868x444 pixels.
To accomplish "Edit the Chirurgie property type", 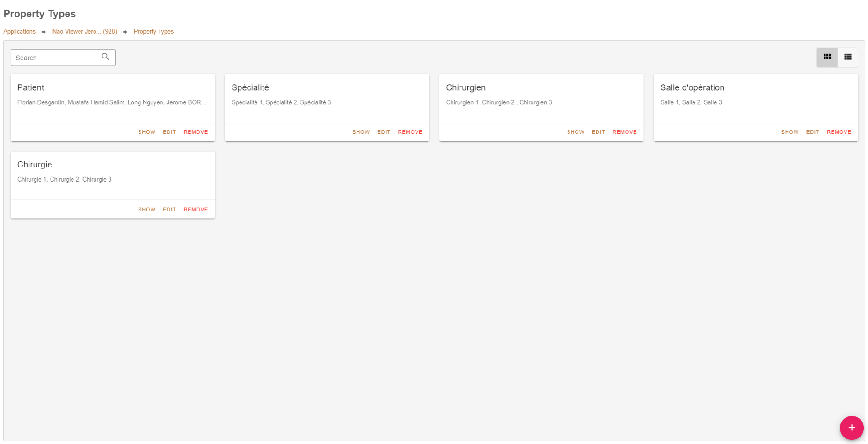I will point(169,210).
